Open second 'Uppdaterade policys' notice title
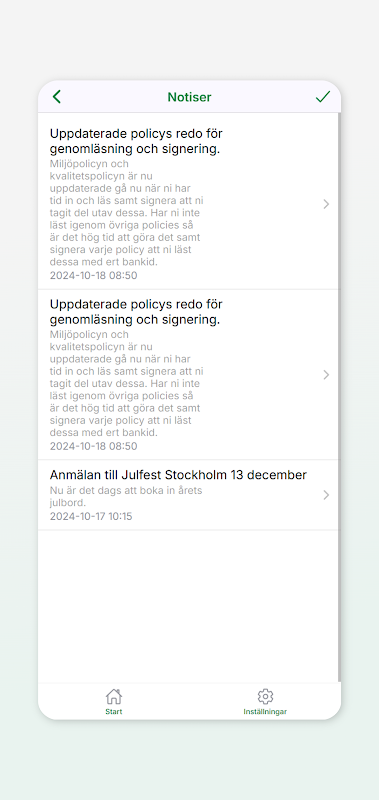Image resolution: width=379 pixels, height=800 pixels. 136,312
